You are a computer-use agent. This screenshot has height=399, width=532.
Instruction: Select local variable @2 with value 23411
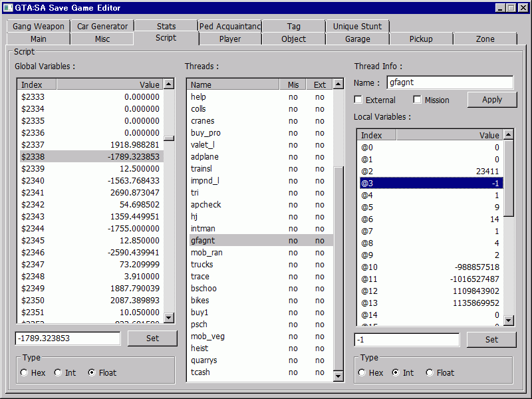(x=431, y=171)
